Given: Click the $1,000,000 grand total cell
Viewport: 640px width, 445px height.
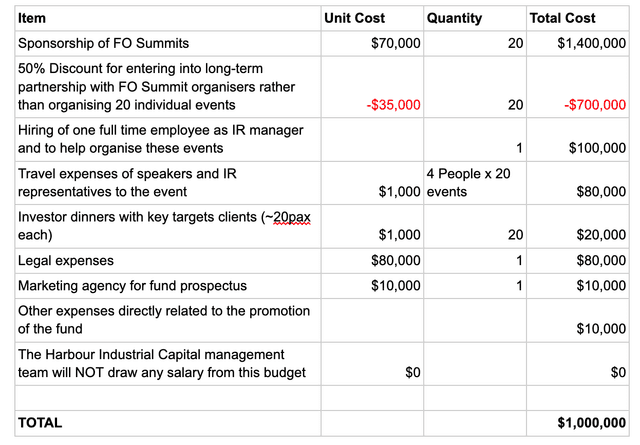Looking at the screenshot, I should 592,423.
